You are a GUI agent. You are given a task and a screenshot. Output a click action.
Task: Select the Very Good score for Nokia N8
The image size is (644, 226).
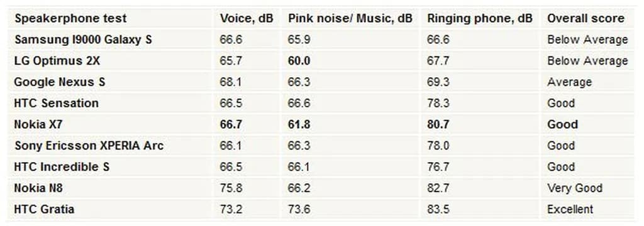pyautogui.click(x=575, y=188)
